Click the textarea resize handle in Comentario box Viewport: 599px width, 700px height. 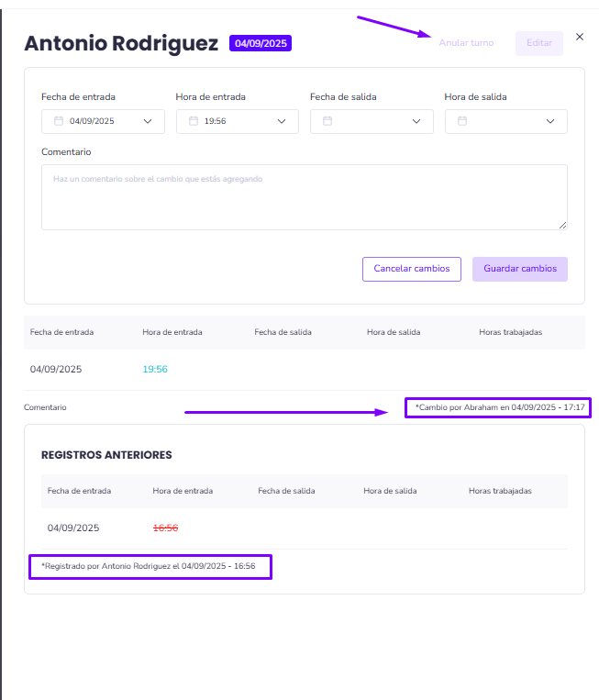(562, 225)
